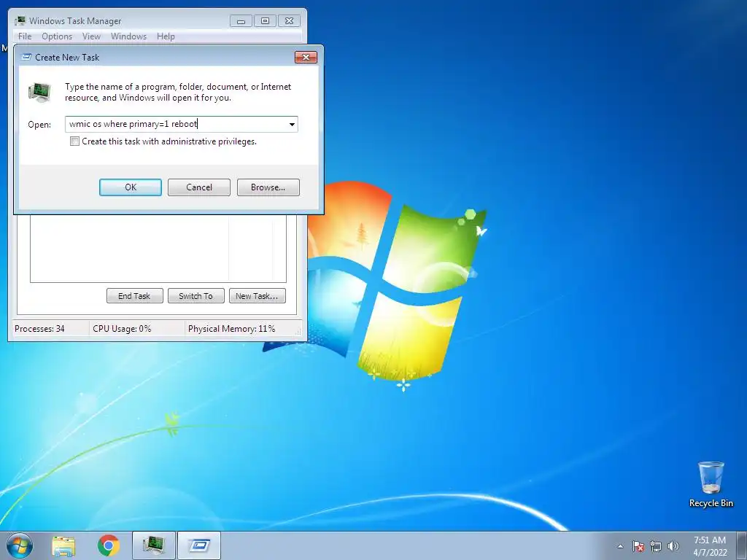The width and height of the screenshot is (747, 560).
Task: Show hidden system tray icons
Action: point(620,546)
